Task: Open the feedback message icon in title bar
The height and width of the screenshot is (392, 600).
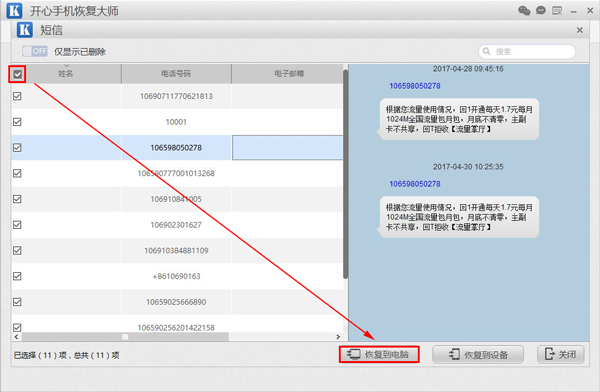Action: [557, 10]
